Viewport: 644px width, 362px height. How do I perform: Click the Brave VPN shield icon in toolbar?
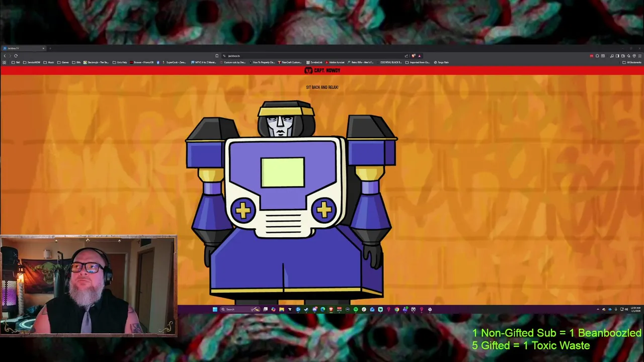634,56
